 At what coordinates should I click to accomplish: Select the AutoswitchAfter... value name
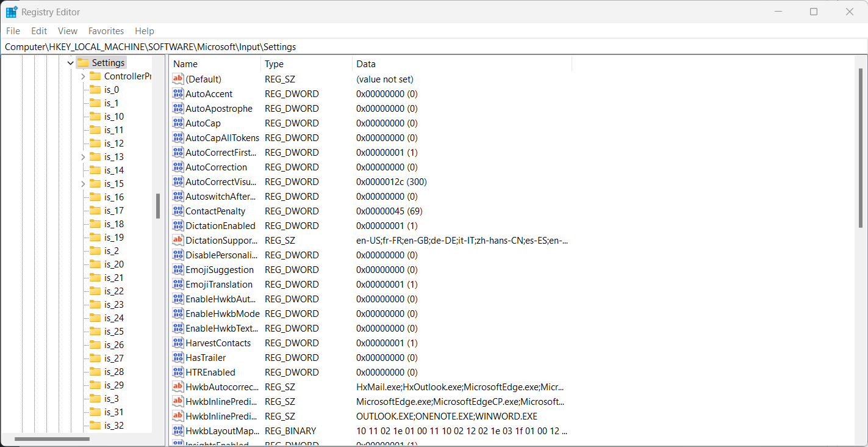pyautogui.click(x=221, y=196)
